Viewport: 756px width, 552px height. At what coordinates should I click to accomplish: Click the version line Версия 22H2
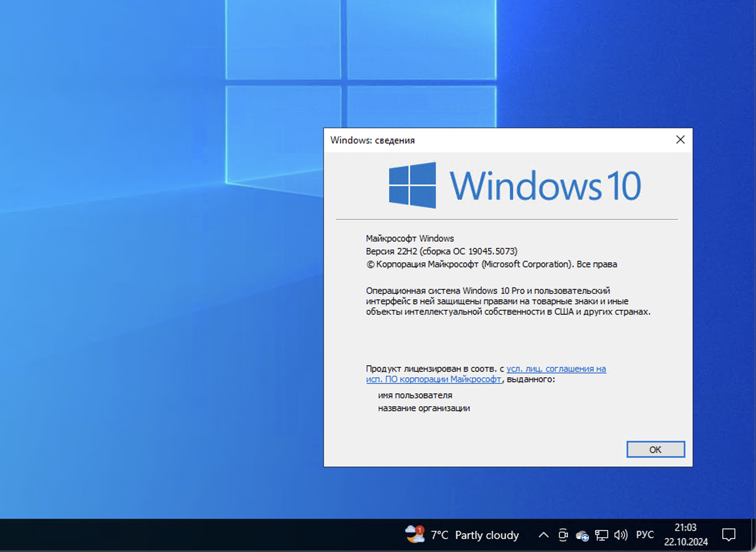[443, 251]
